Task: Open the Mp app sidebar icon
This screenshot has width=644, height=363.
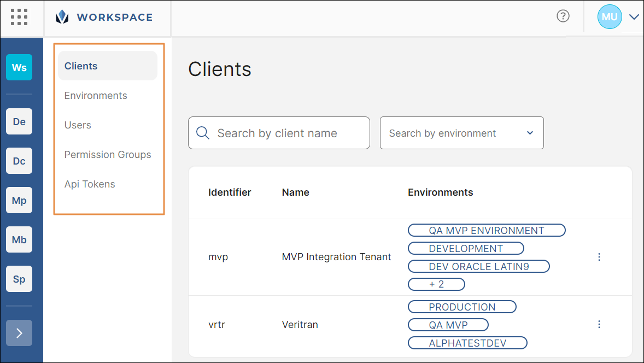Action: pos(19,201)
